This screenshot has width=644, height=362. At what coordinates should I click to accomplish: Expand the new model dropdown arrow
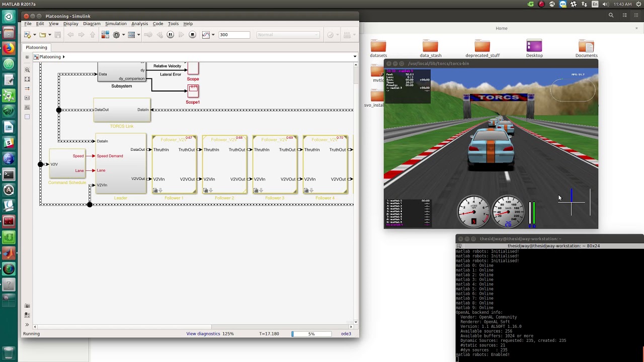[34, 35]
